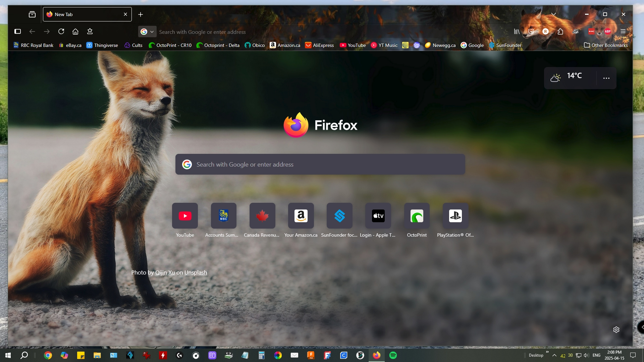The image size is (644, 362).
Task: Open the Obico bookmark
Action: (x=255, y=45)
